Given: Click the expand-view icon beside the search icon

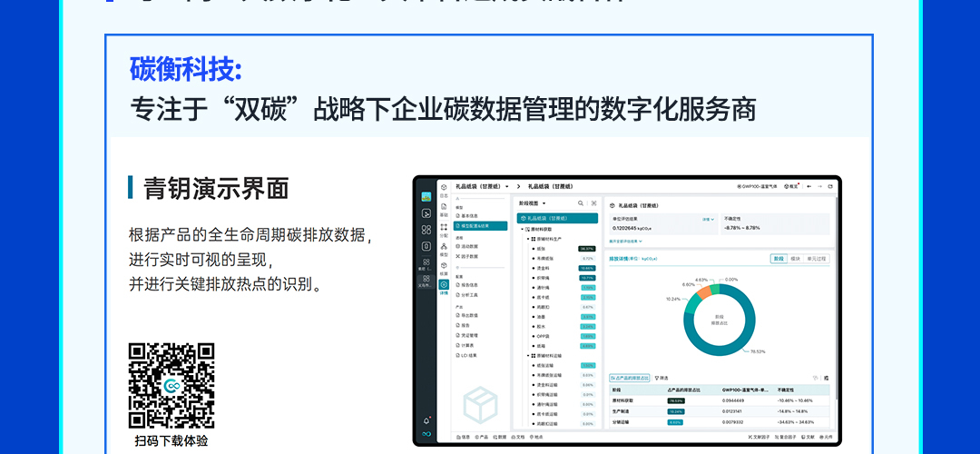Looking at the screenshot, I should click(x=593, y=203).
